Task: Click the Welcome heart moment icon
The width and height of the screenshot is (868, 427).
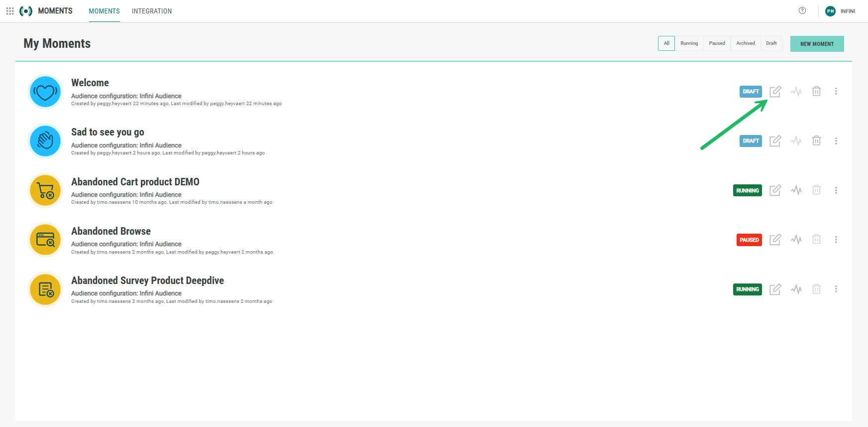Action: pyautogui.click(x=45, y=92)
